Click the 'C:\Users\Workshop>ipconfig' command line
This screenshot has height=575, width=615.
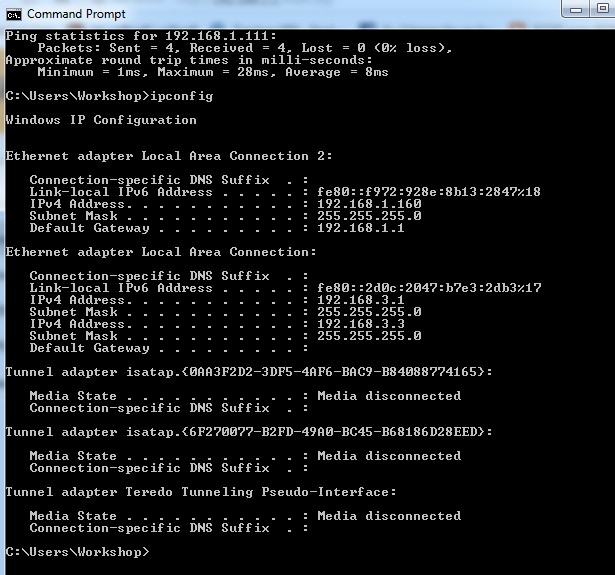click(x=109, y=96)
